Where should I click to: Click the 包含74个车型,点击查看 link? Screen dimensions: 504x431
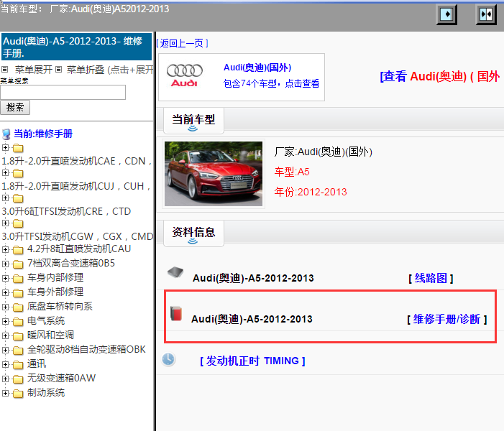(x=271, y=83)
